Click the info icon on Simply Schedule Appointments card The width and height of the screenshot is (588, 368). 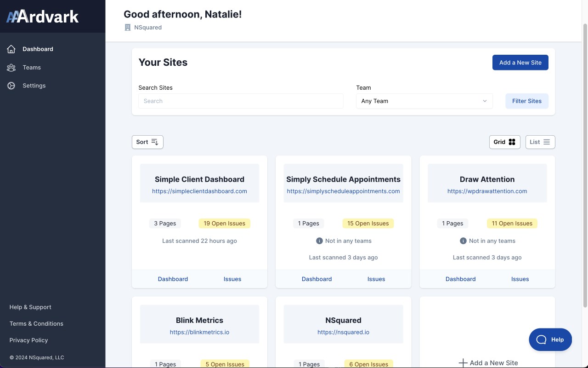pos(319,241)
